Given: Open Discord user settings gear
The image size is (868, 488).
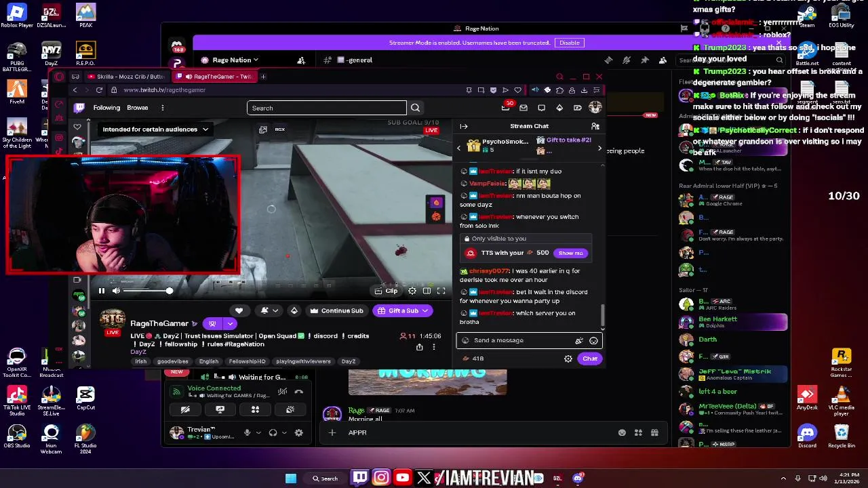Looking at the screenshot, I should point(299,432).
